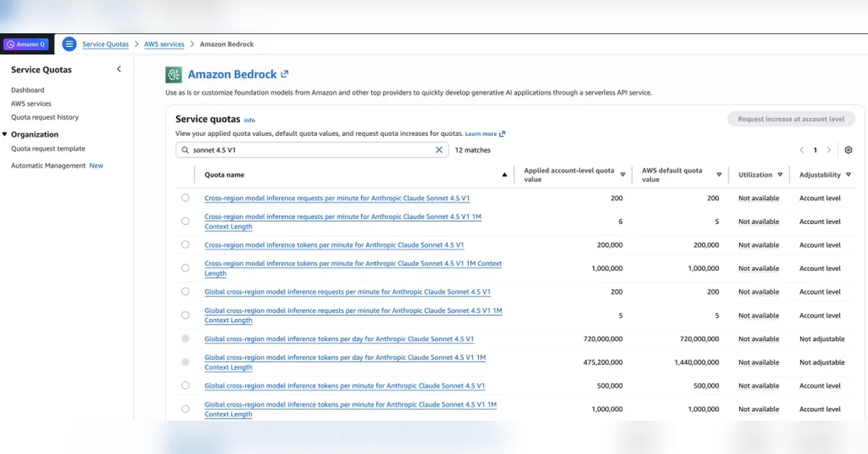Sort by AWS default quota value column
Viewport: 868px width, 454px height.
click(719, 175)
